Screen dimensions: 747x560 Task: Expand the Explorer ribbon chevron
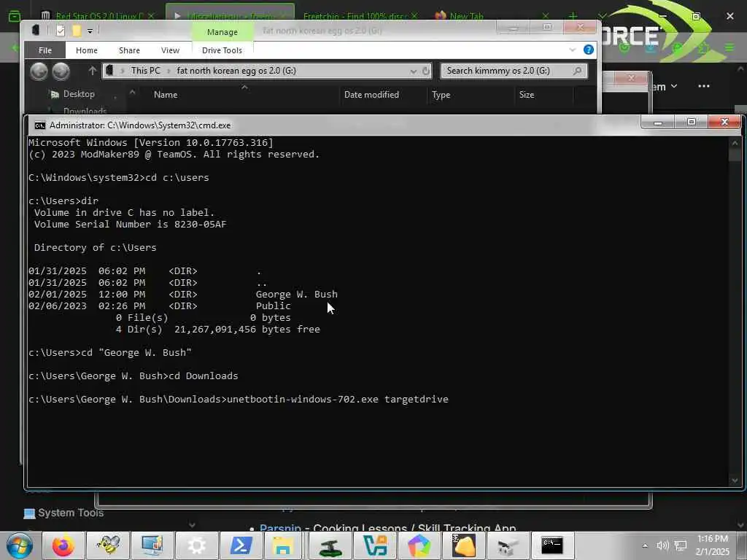pos(572,50)
